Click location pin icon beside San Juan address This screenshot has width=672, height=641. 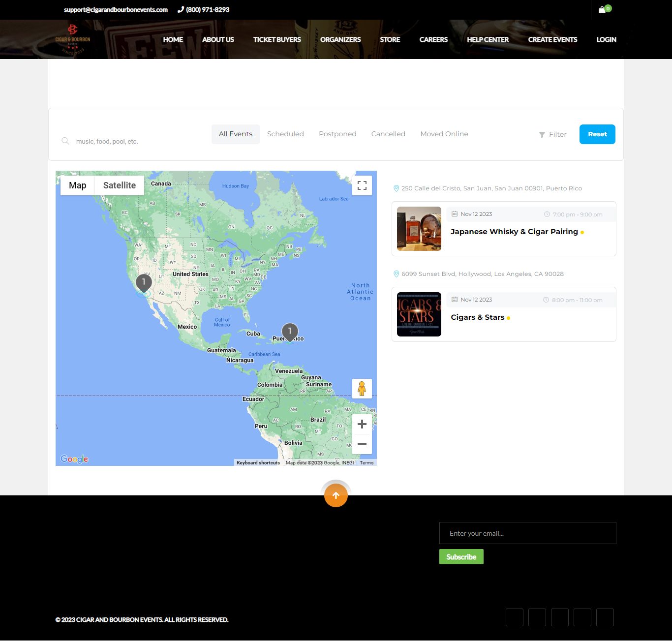click(x=396, y=188)
